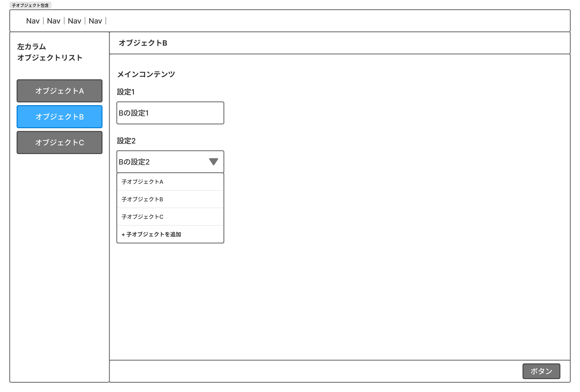Click the ボタン button at bottom right
This screenshot has height=392, width=580.
coord(541,371)
